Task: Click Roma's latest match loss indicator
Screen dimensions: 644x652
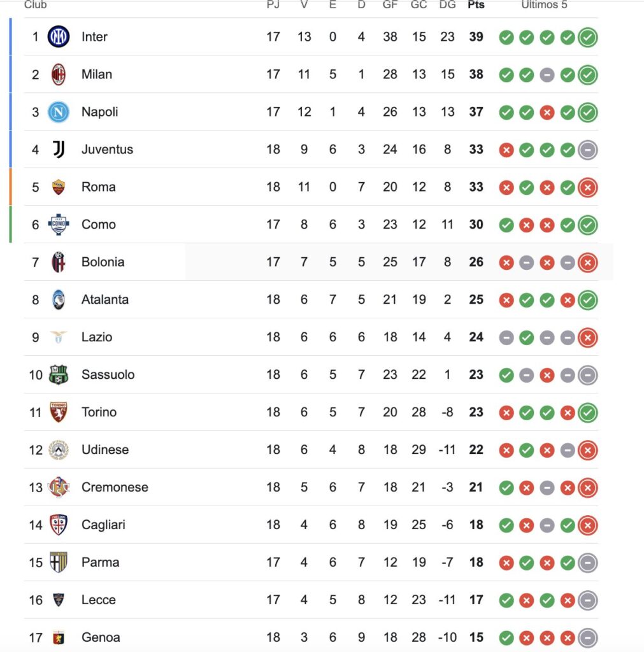Action: pos(587,187)
